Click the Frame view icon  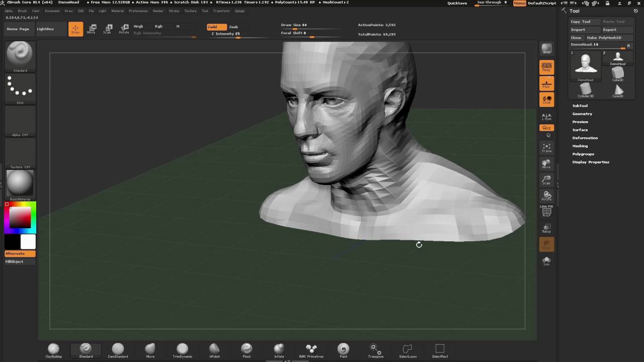coord(546,148)
